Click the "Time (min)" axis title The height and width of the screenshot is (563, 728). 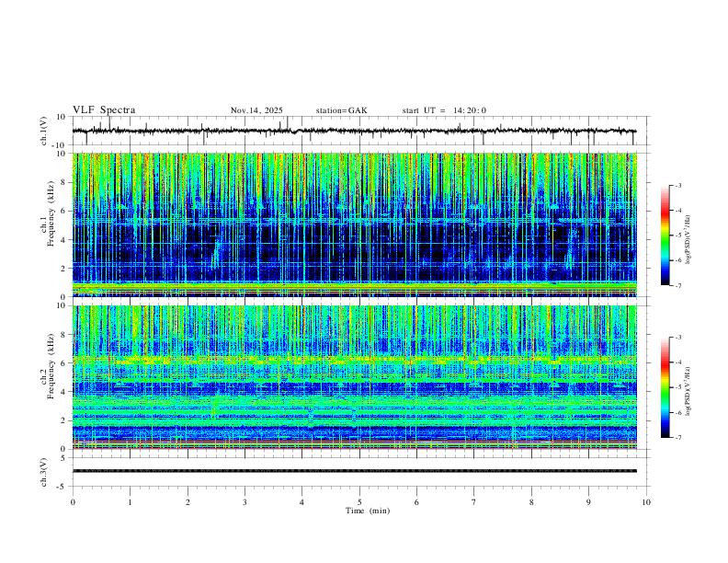tap(368, 511)
